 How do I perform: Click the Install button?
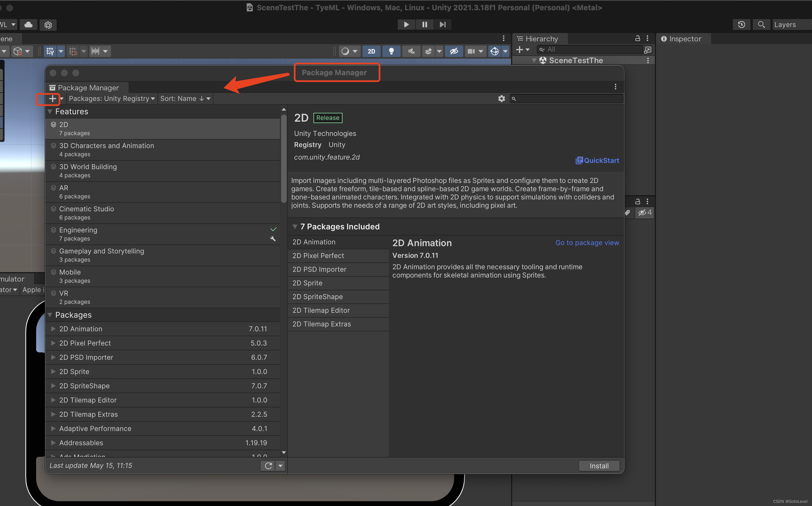[x=599, y=466]
